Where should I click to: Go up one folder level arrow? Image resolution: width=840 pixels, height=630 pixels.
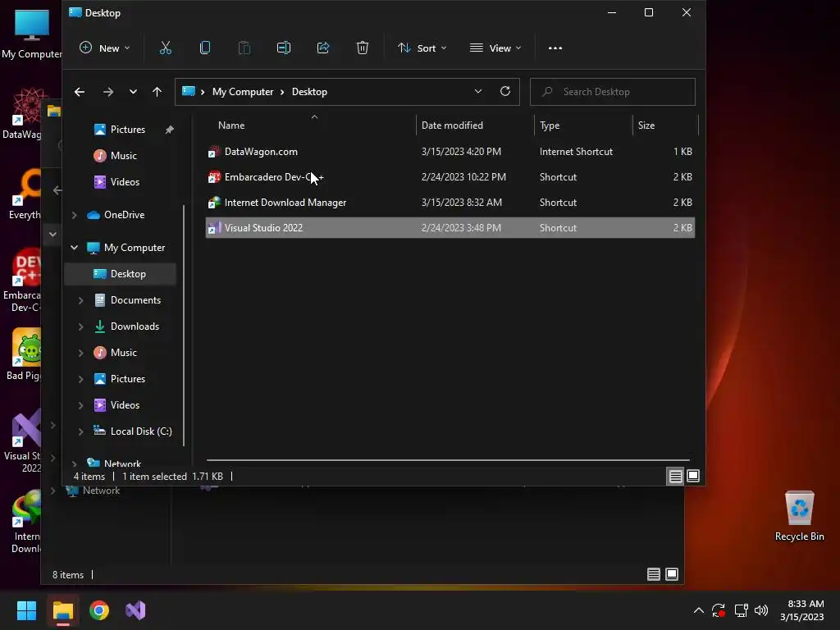point(157,92)
